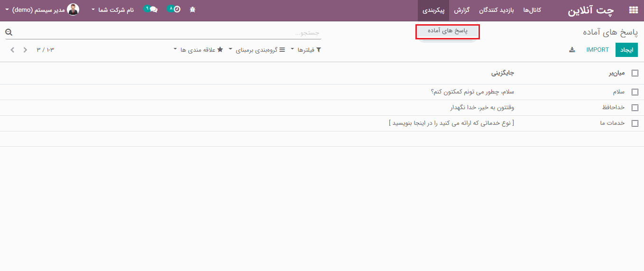Tick checkbox for سلام row

[635, 92]
